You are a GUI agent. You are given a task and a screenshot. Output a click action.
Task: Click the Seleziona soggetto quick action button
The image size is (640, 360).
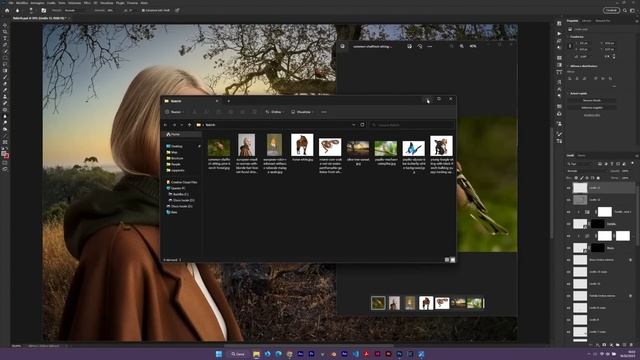pos(591,108)
